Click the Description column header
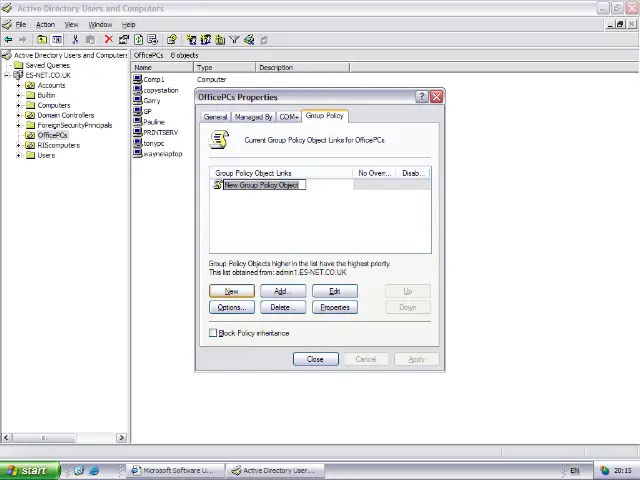The height and width of the screenshot is (480, 640). (x=303, y=67)
